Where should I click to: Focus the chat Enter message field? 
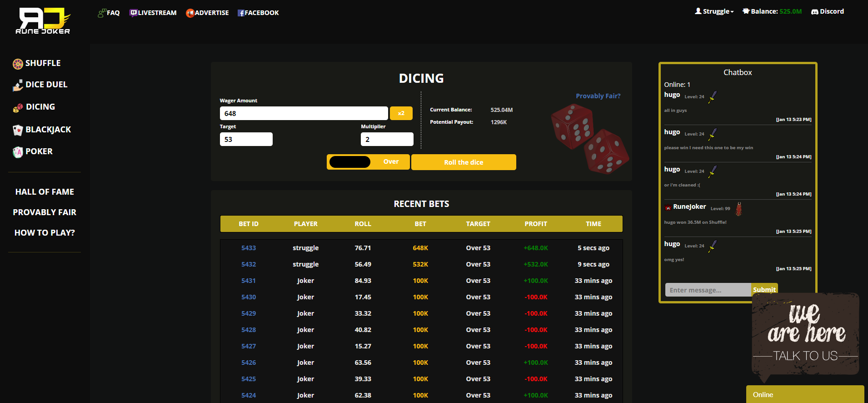point(708,290)
